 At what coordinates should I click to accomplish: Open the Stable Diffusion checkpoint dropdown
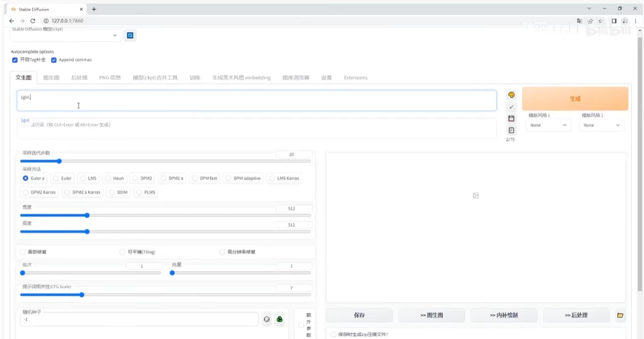tap(65, 36)
